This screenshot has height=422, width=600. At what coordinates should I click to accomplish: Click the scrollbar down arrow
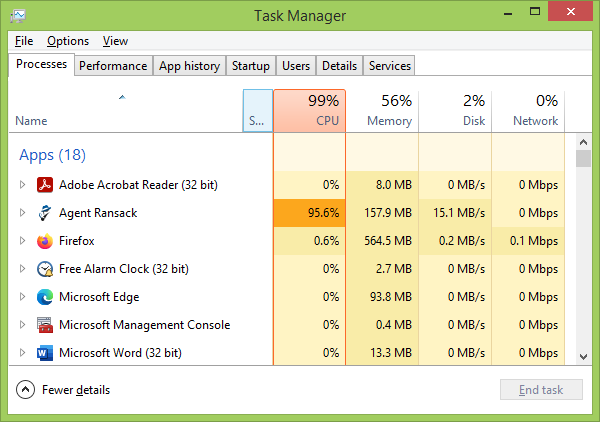pos(584,357)
